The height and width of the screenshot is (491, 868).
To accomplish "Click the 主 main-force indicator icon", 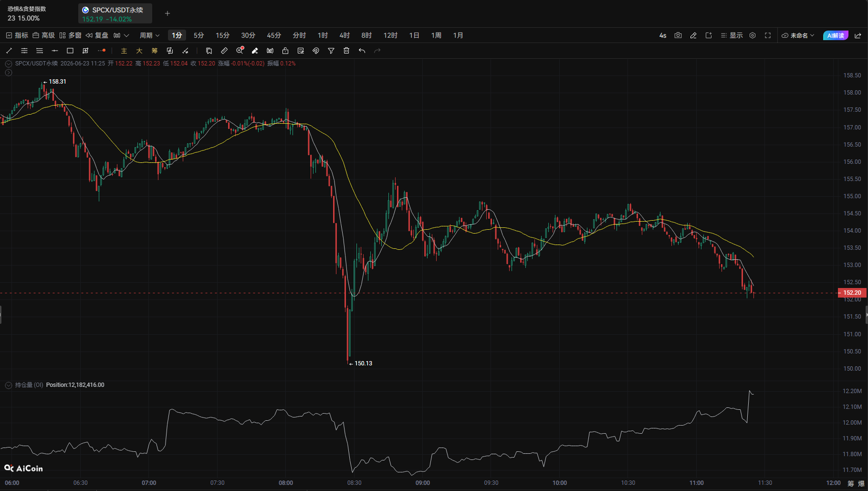I will pyautogui.click(x=124, y=51).
